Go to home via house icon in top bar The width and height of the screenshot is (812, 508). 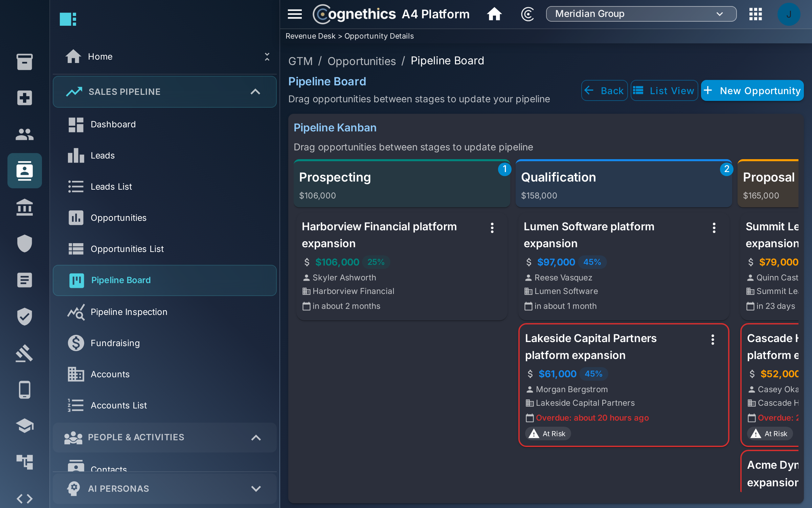pos(494,14)
